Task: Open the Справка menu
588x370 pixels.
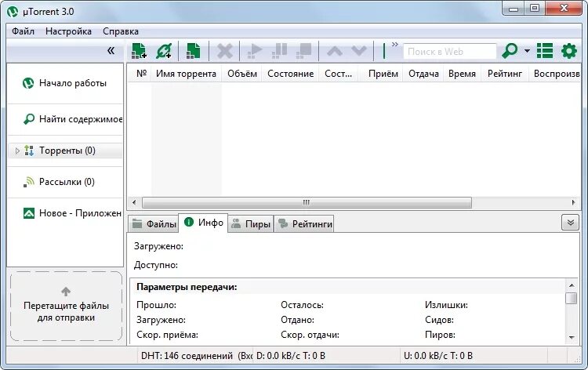Action: (x=121, y=31)
